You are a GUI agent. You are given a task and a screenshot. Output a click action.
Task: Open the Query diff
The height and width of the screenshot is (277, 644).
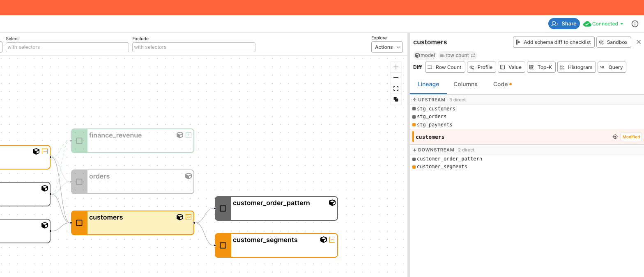pos(612,67)
